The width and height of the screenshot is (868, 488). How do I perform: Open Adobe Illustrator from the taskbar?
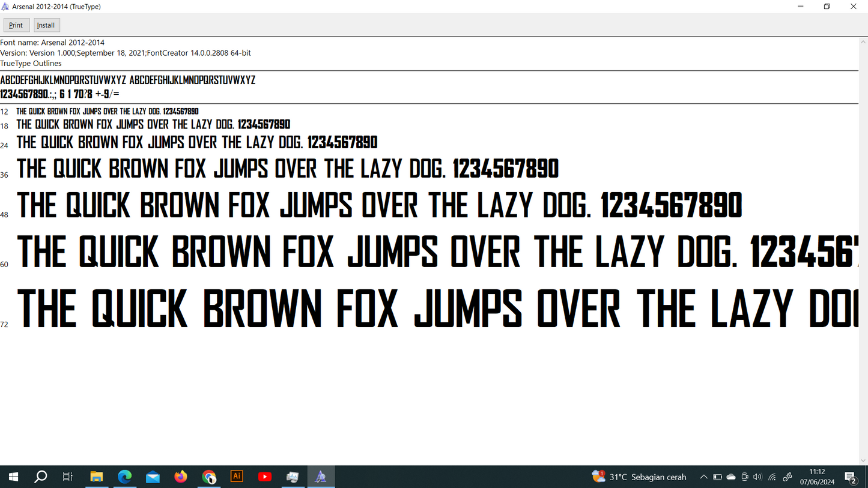coord(237,477)
